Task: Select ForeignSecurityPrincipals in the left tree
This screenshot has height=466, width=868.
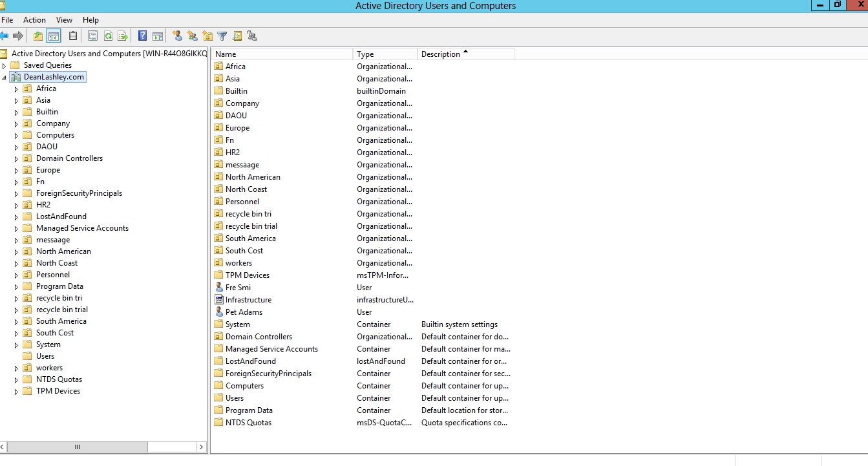Action: [79, 193]
